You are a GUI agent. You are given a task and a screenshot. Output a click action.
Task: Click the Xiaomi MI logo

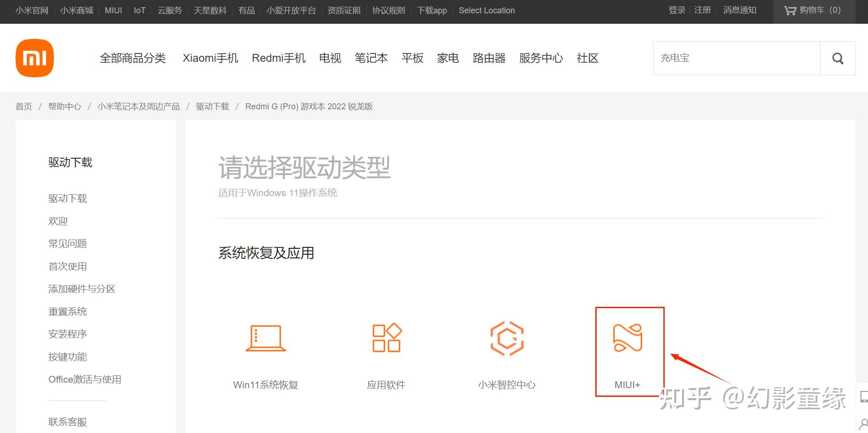(x=35, y=58)
